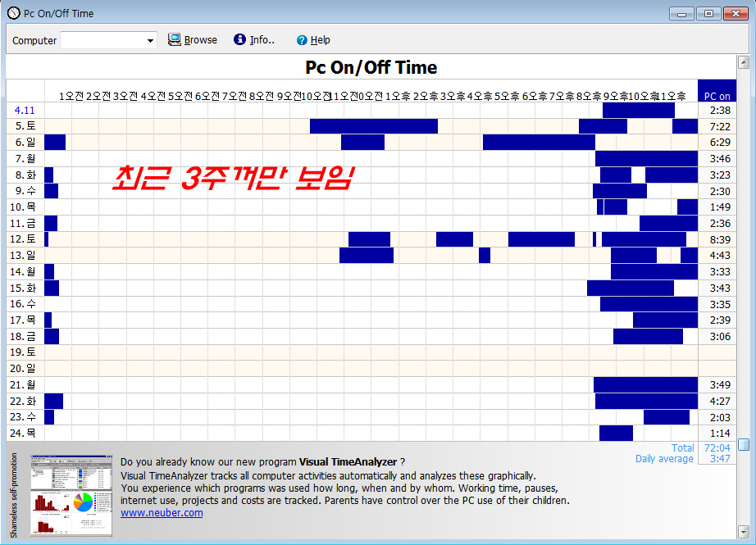Expand the Computer dropdown arrow
This screenshot has width=756, height=545.
coord(151,40)
